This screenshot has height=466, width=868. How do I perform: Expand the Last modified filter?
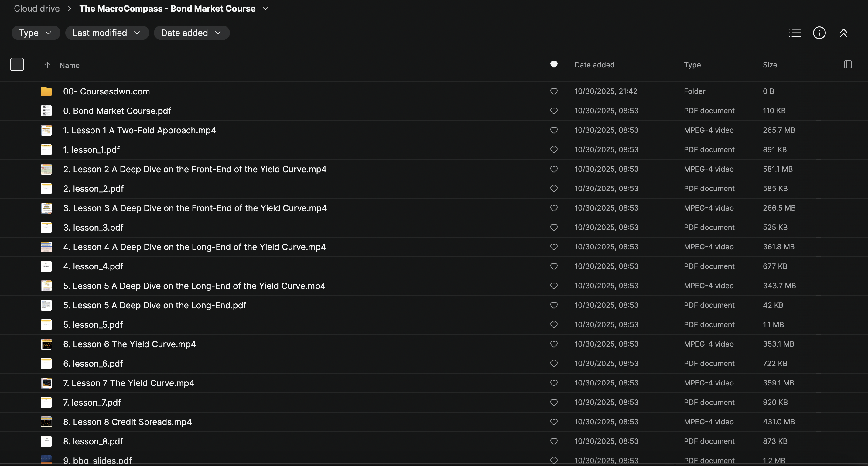point(107,33)
